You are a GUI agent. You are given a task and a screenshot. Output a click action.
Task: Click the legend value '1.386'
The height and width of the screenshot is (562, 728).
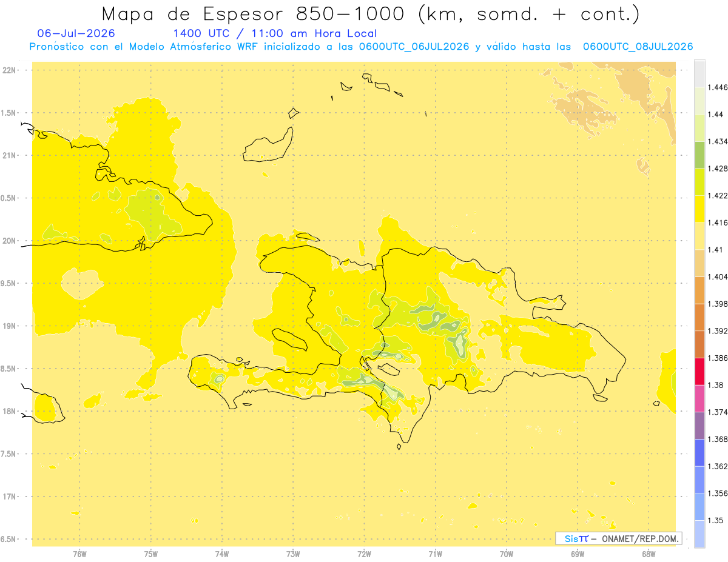pos(718,358)
